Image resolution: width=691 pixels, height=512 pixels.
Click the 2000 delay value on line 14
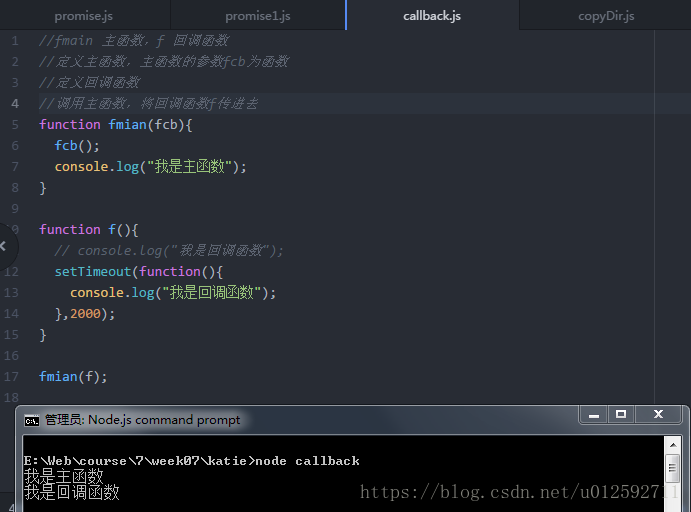85,314
